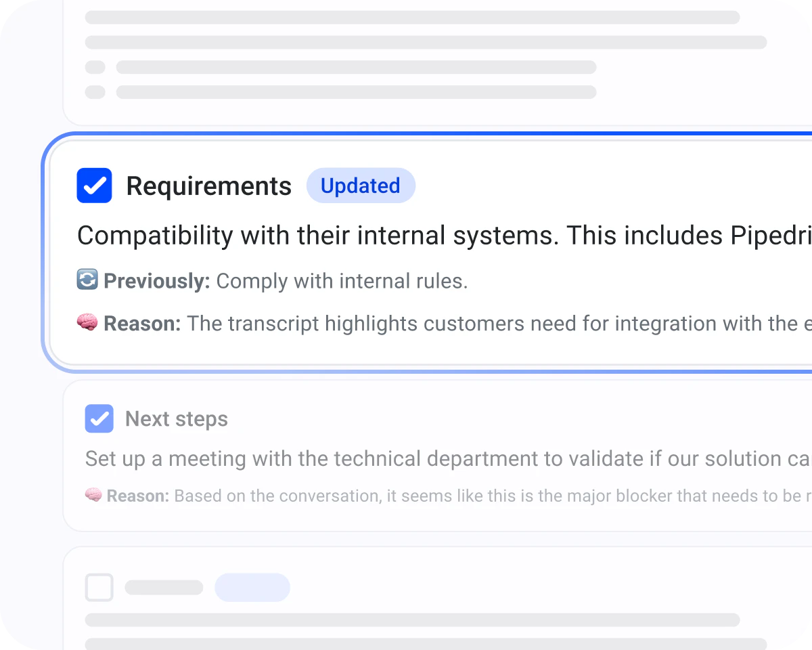Click the progress-style pill in the bottom card
Viewport: 812px width, 650px height.
pos(252,587)
